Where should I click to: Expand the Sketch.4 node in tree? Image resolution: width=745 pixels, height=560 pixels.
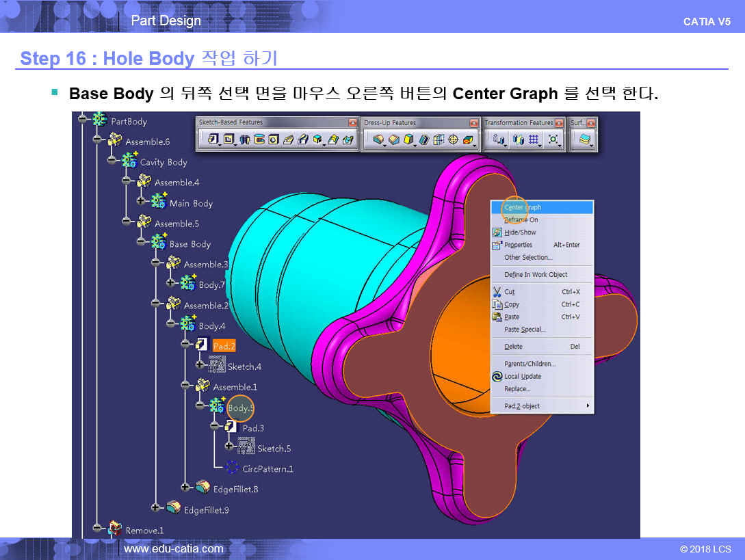[x=200, y=365]
